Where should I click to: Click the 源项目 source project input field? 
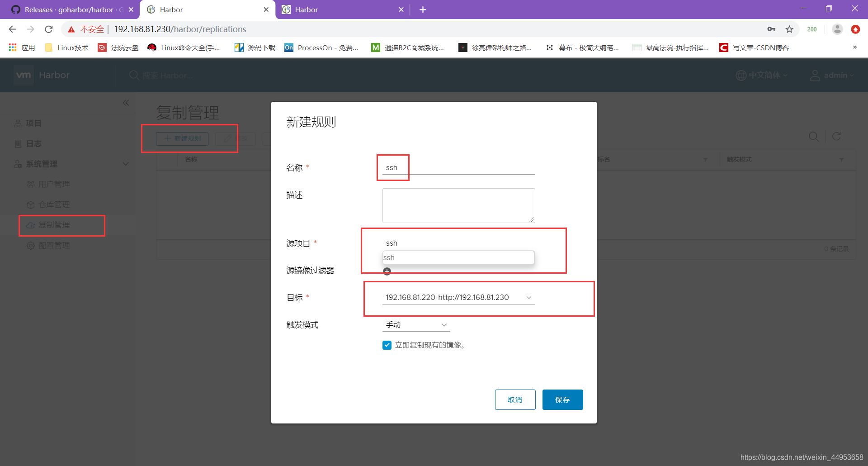coord(458,243)
